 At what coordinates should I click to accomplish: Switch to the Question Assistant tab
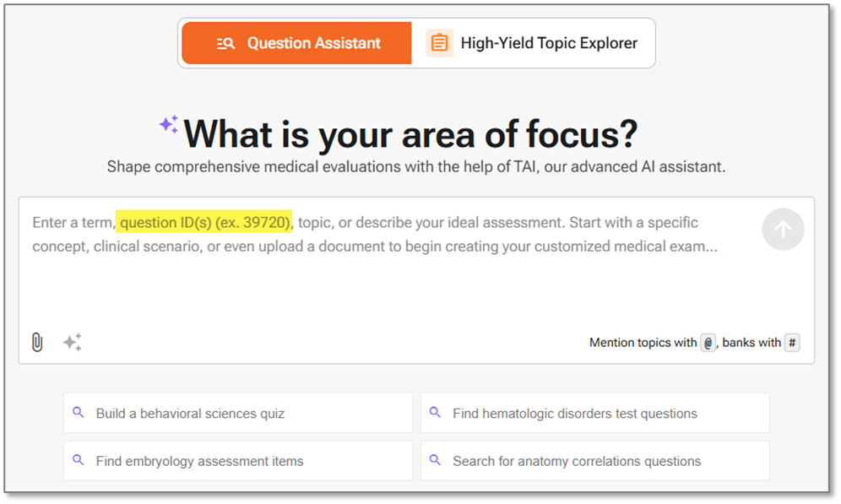(x=296, y=43)
